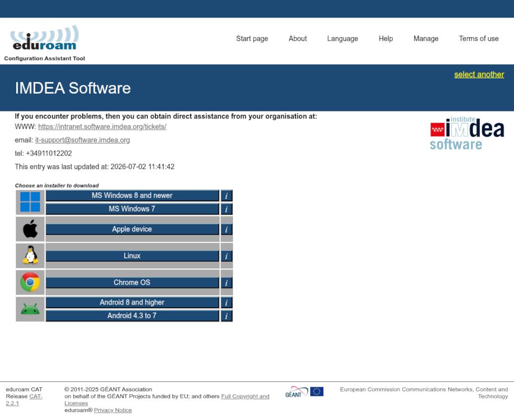Click 'Choose an installer to download' text
The height and width of the screenshot is (420, 514).
coord(57,186)
